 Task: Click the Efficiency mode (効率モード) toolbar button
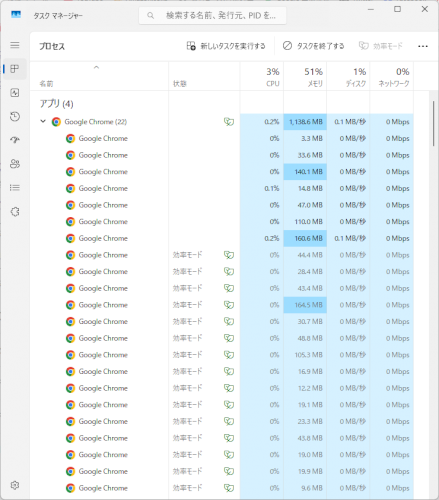381,46
